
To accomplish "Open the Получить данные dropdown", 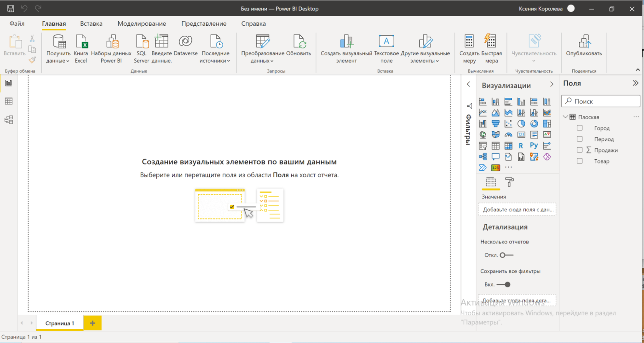I will click(58, 49).
